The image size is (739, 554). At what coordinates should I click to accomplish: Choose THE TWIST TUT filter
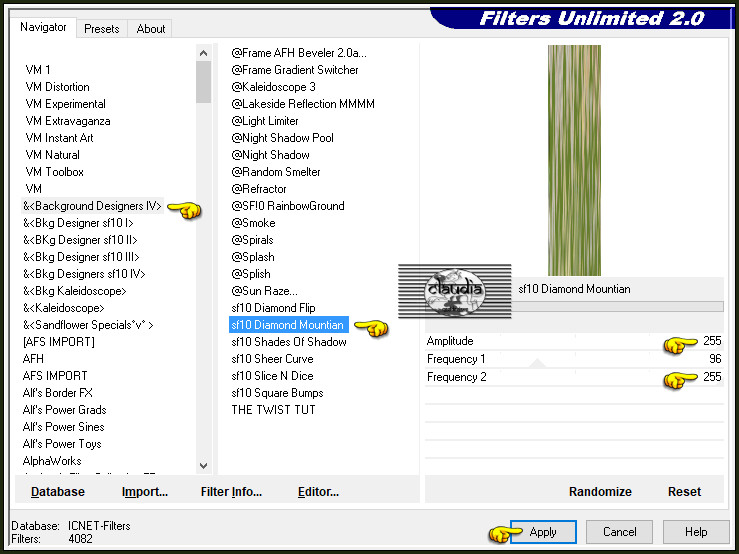273,409
